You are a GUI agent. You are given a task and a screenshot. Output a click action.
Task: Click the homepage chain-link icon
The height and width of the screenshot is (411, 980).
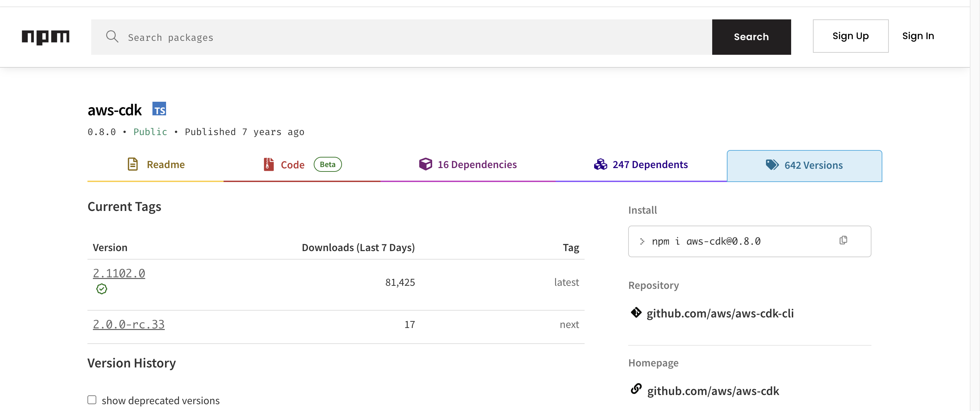(x=636, y=389)
